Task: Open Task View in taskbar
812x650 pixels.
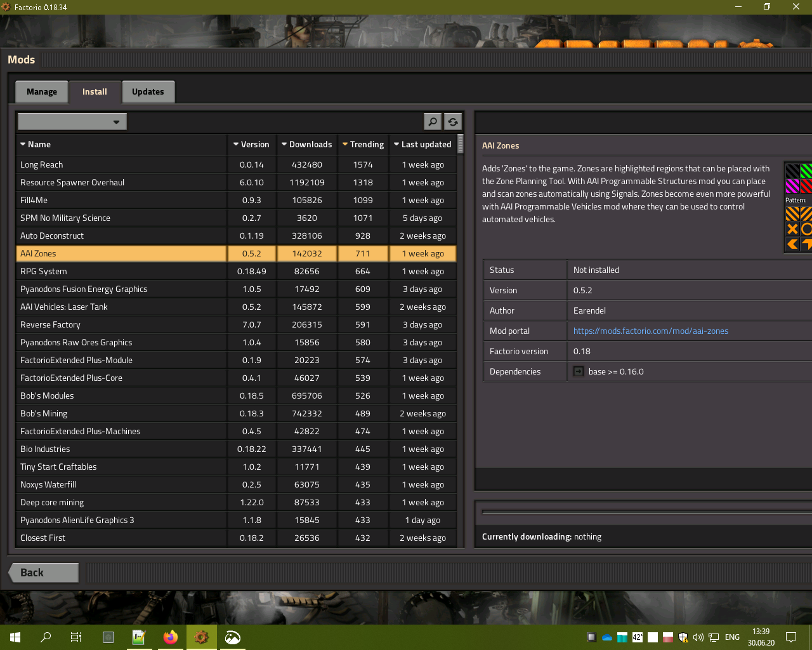Action: pos(76,637)
